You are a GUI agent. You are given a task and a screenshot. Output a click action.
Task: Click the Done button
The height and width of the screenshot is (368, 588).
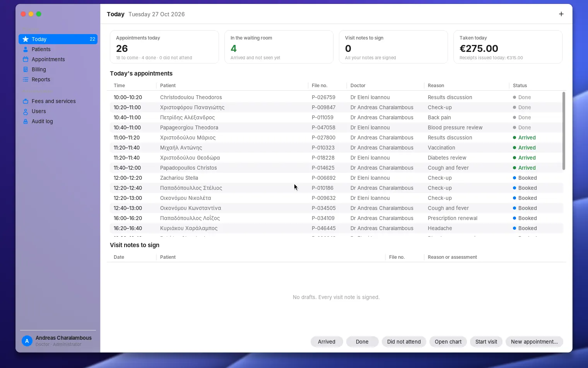coord(362,342)
